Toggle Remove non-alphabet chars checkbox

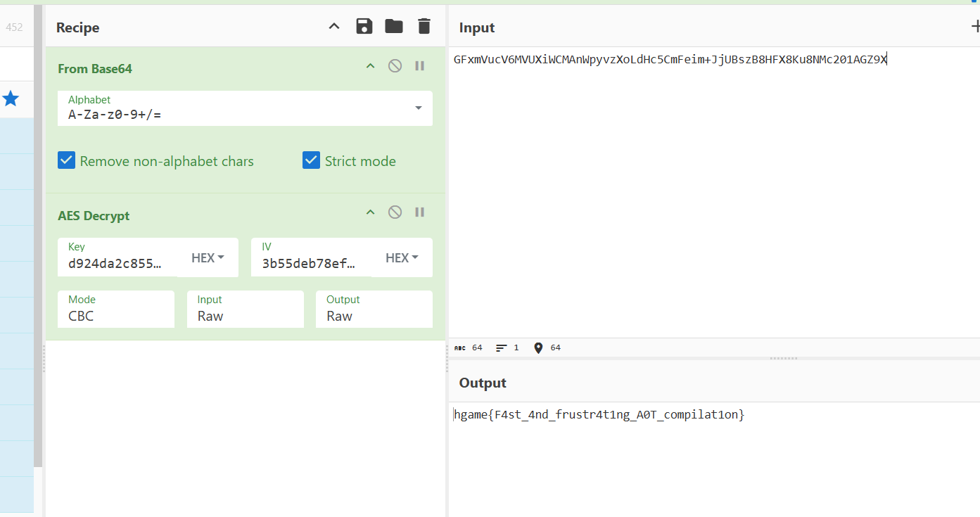[67, 161]
